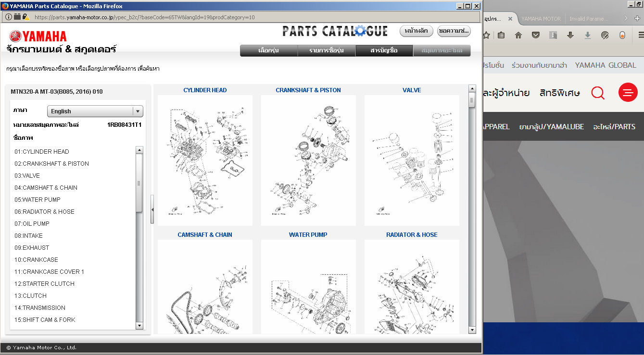644x355 pixels.
Task: Click the popup window address bar URL
Action: tap(145, 17)
